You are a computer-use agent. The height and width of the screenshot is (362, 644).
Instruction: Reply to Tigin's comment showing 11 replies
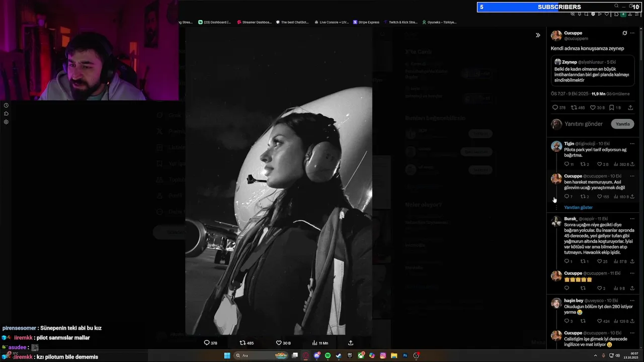point(567,164)
